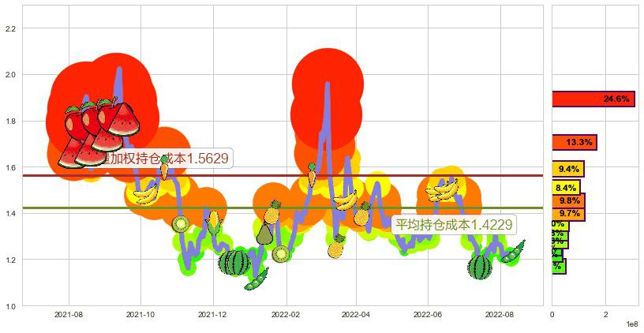Click the kiwi icon near 2021-11
This screenshot has width=644, height=333.
[x=181, y=224]
